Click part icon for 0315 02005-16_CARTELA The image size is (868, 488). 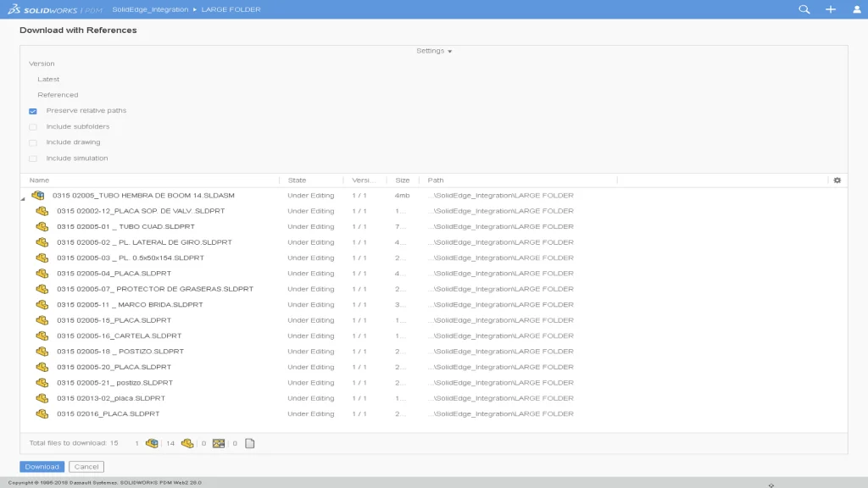[42, 336]
